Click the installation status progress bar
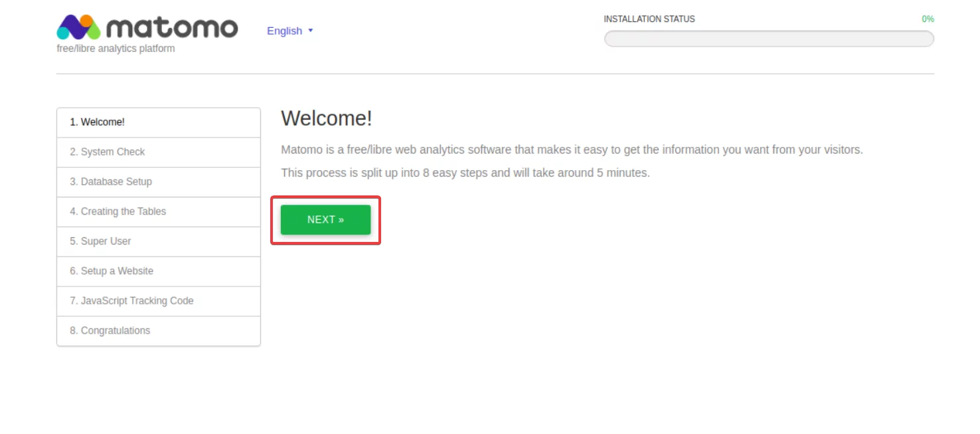Screen dimensions: 980x434 click(x=769, y=39)
